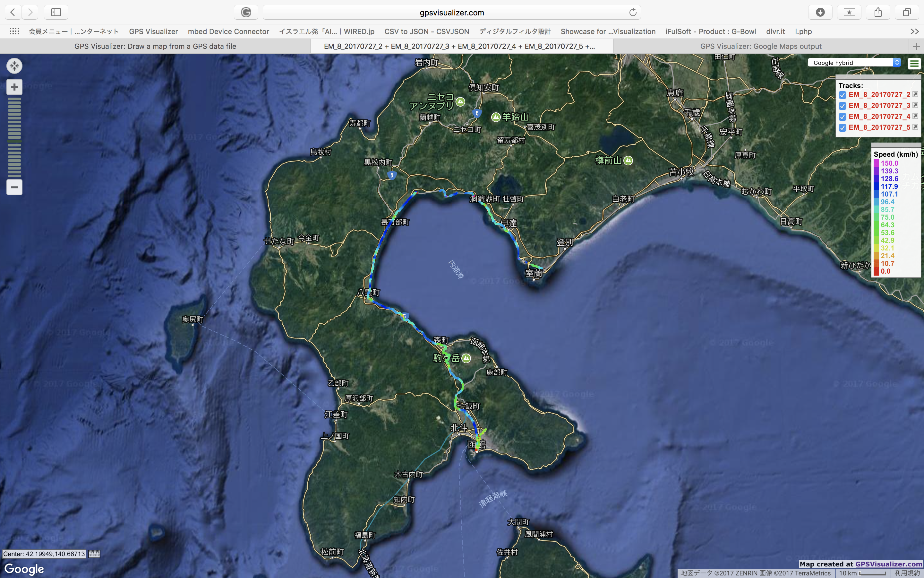924x578 pixels.
Task: Switch to 'Google Maps output' tab
Action: pos(761,46)
